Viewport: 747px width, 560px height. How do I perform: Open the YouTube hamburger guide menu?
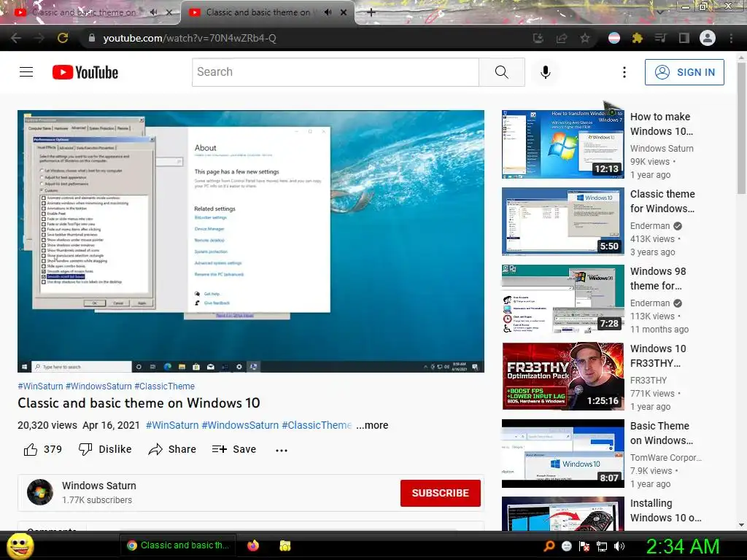coord(26,72)
